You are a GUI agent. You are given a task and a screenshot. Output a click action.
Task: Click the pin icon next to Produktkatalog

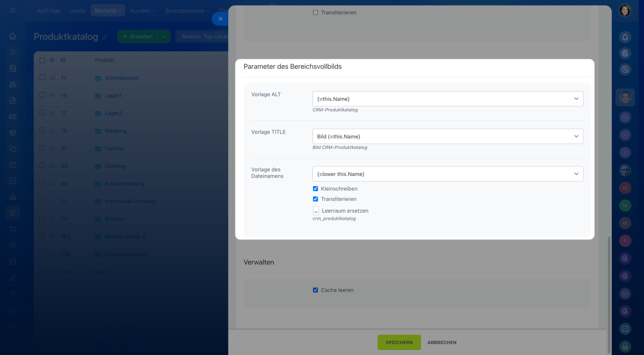[104, 37]
